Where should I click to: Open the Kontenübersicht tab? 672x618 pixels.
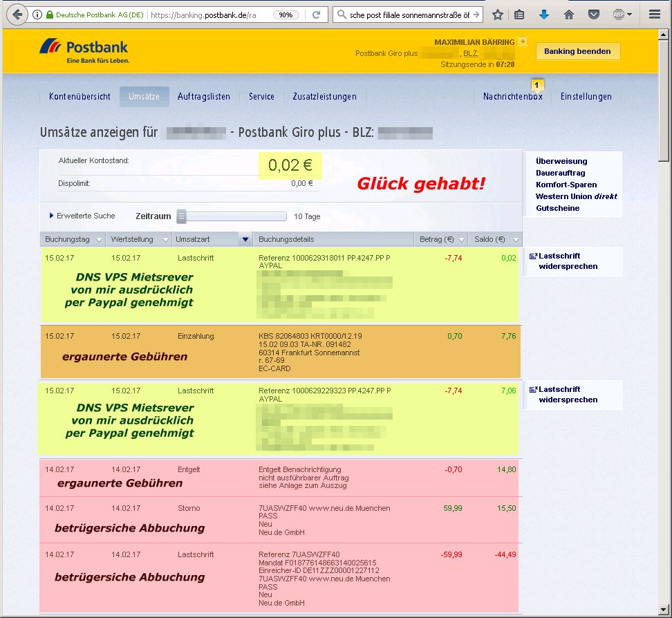pyautogui.click(x=80, y=97)
